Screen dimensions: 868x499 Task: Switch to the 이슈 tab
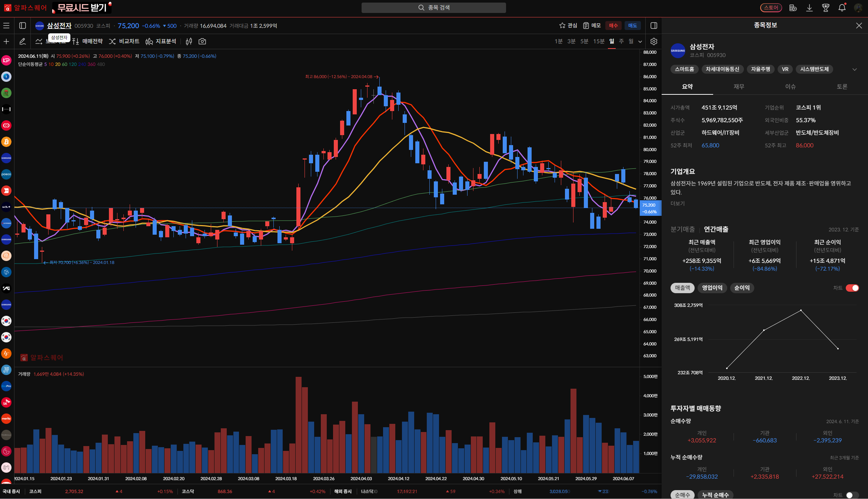click(790, 87)
